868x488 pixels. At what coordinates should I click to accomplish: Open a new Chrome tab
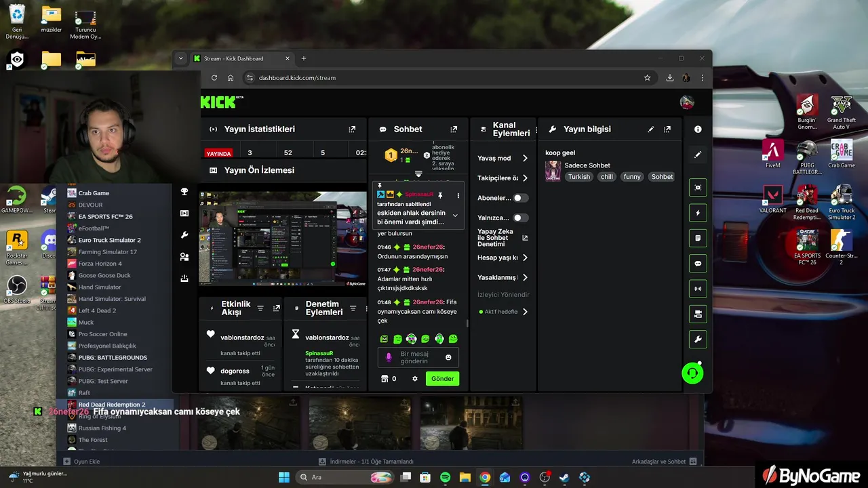point(303,58)
